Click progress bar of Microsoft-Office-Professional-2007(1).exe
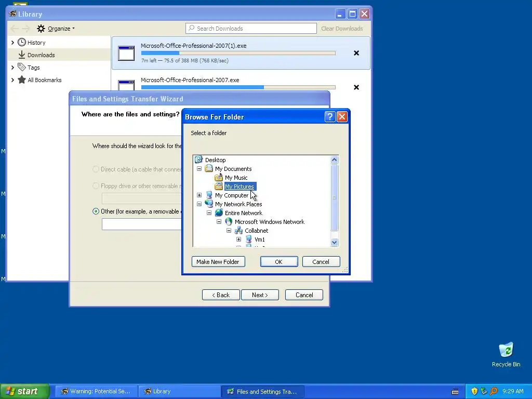Screen dimensions: 532x399 tap(238, 53)
